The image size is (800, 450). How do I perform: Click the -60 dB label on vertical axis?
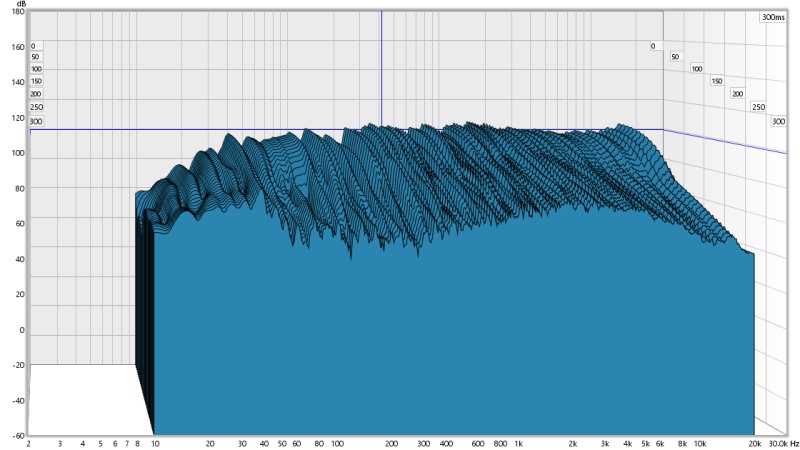pos(17,436)
